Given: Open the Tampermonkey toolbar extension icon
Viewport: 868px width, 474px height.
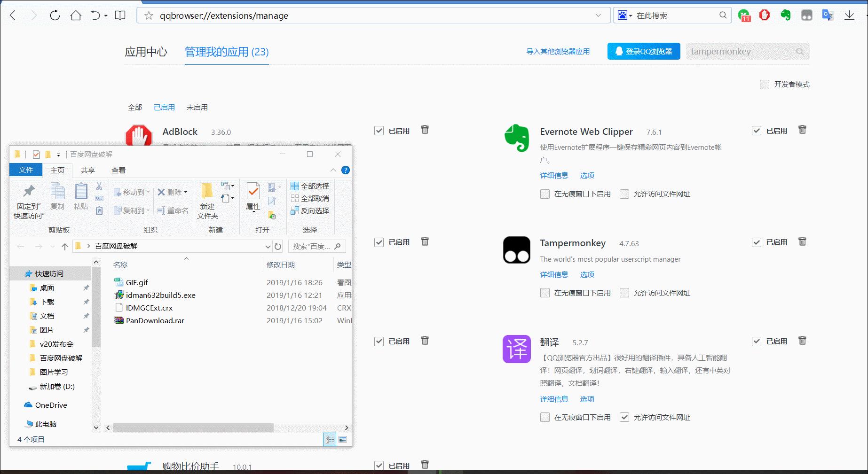Looking at the screenshot, I should tap(807, 16).
